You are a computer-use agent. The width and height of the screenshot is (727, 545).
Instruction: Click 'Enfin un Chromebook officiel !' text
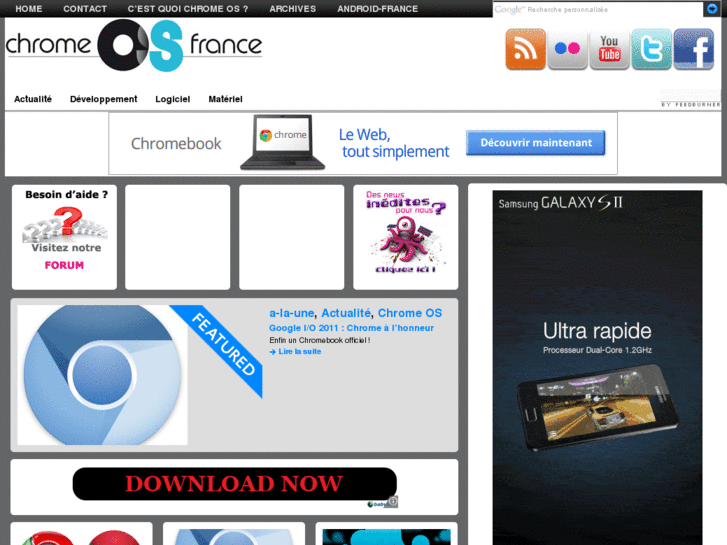[x=319, y=340]
